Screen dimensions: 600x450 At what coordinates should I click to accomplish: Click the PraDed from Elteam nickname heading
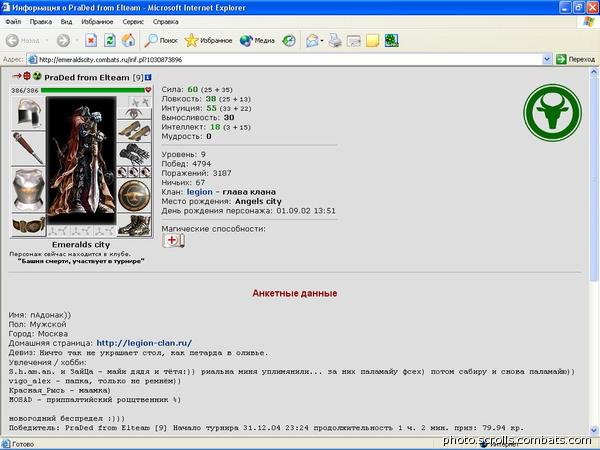coord(87,77)
